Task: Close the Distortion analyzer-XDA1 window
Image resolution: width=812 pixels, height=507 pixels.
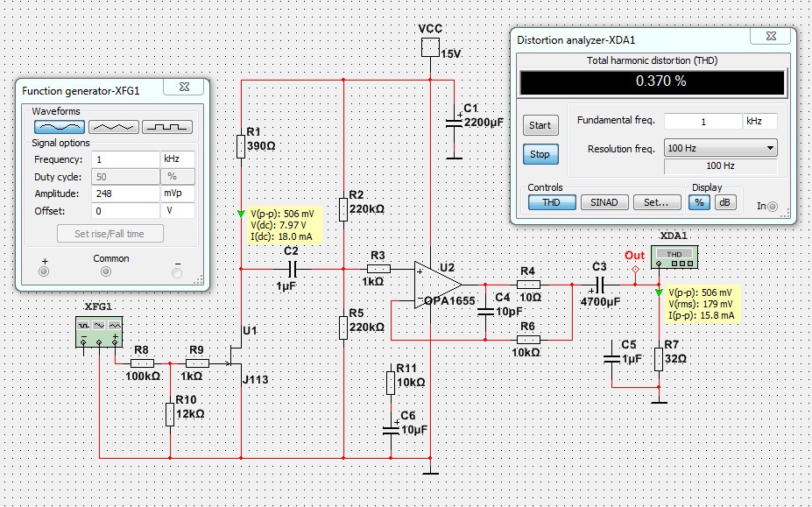Action: click(771, 36)
